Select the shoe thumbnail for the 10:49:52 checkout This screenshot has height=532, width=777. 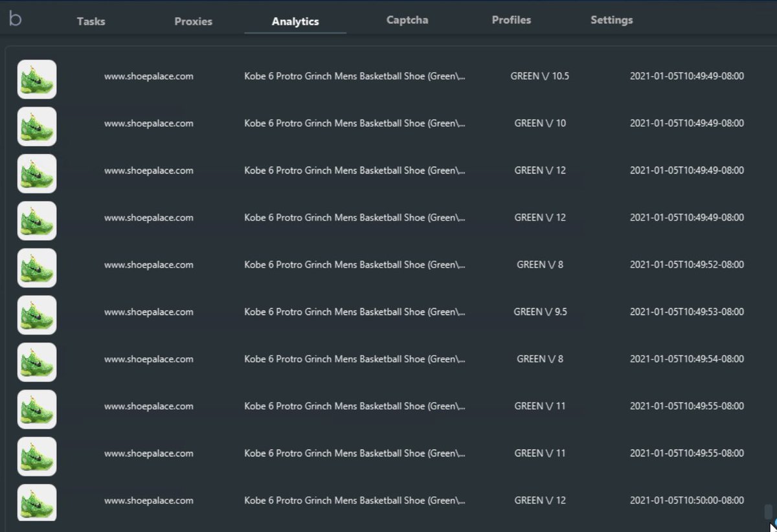click(x=37, y=268)
